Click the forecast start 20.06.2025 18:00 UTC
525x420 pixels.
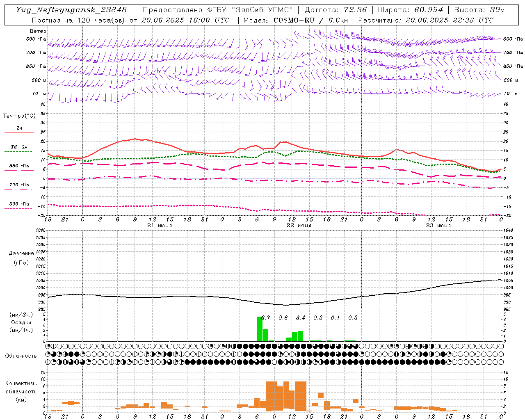coord(185,20)
